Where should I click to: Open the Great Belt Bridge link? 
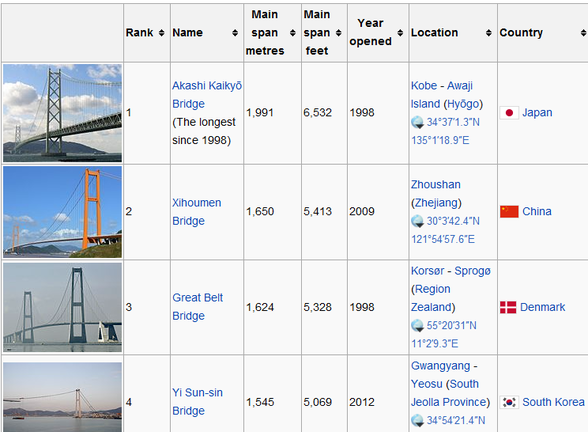tap(197, 307)
